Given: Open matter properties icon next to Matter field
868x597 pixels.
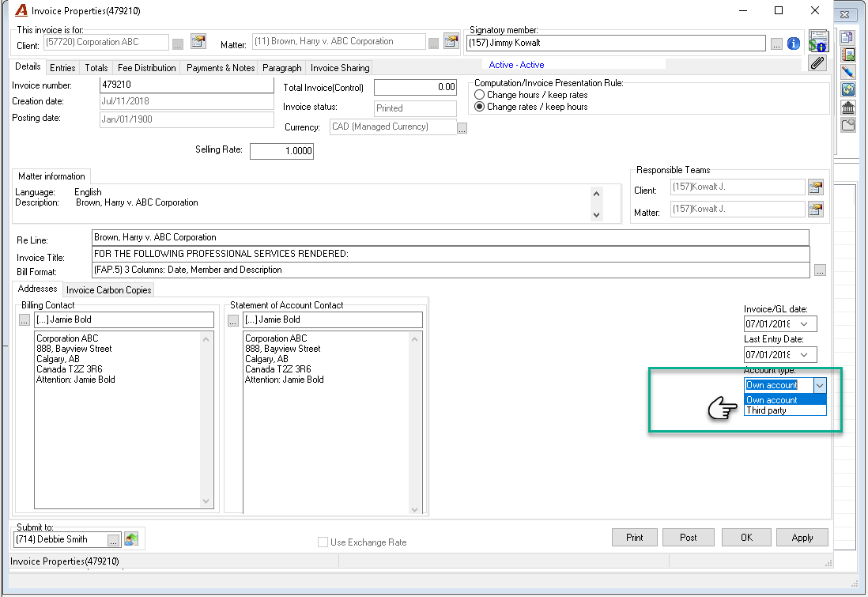Looking at the screenshot, I should click(451, 41).
